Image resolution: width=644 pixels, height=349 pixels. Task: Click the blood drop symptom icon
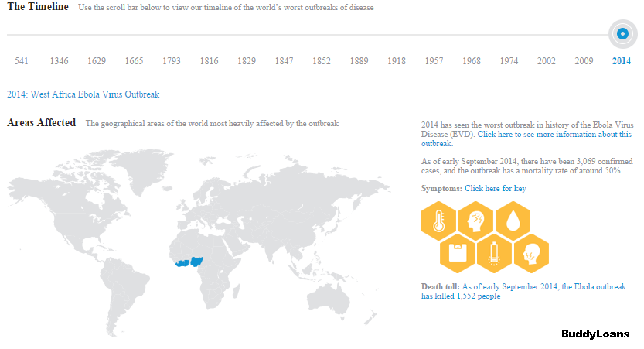coord(513,221)
